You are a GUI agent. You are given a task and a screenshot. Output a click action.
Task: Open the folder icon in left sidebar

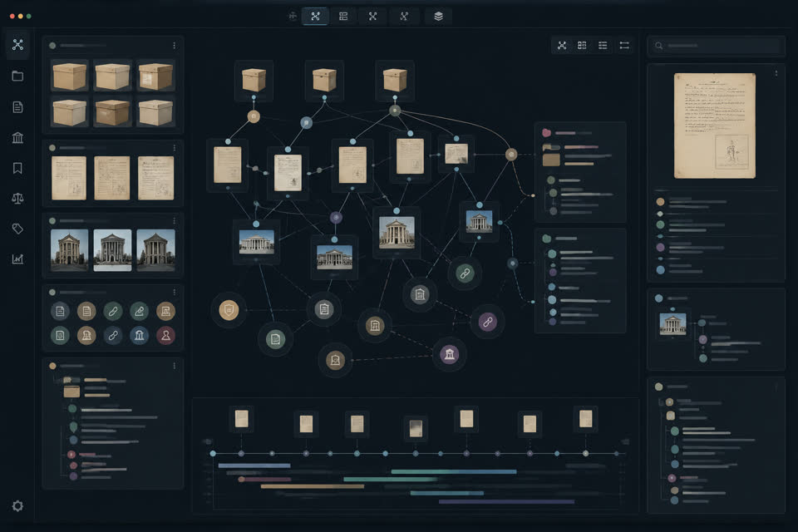(17, 76)
